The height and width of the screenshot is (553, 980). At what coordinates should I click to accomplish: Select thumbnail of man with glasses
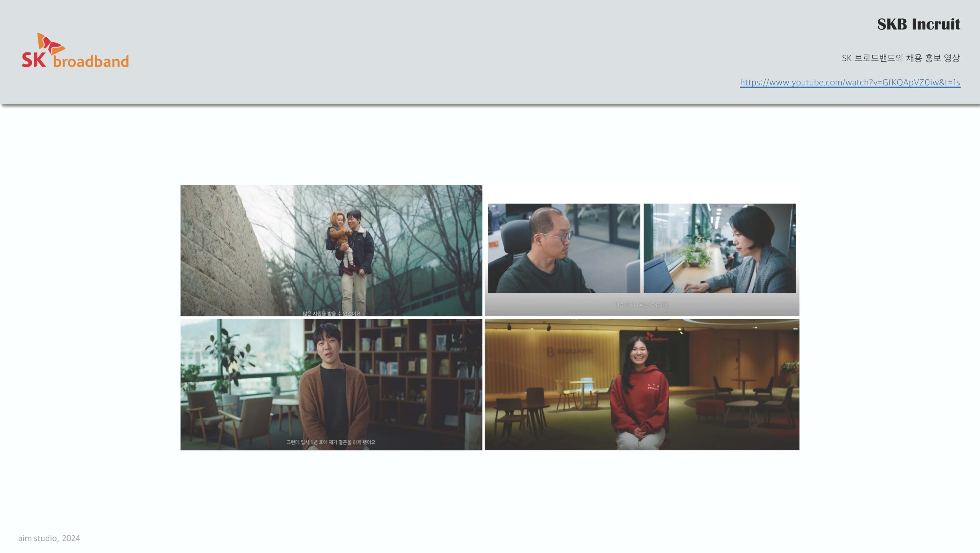pos(563,248)
